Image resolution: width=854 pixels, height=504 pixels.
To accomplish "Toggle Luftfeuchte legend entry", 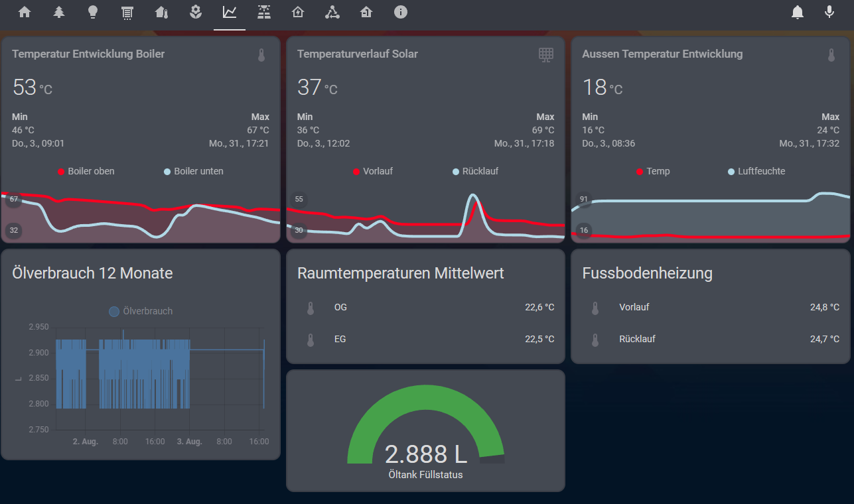I will (756, 171).
